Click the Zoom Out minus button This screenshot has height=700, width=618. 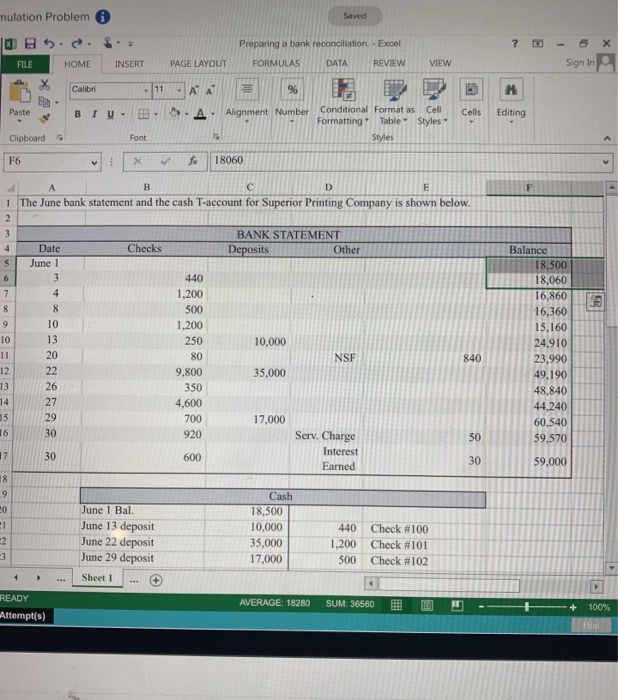(481, 606)
